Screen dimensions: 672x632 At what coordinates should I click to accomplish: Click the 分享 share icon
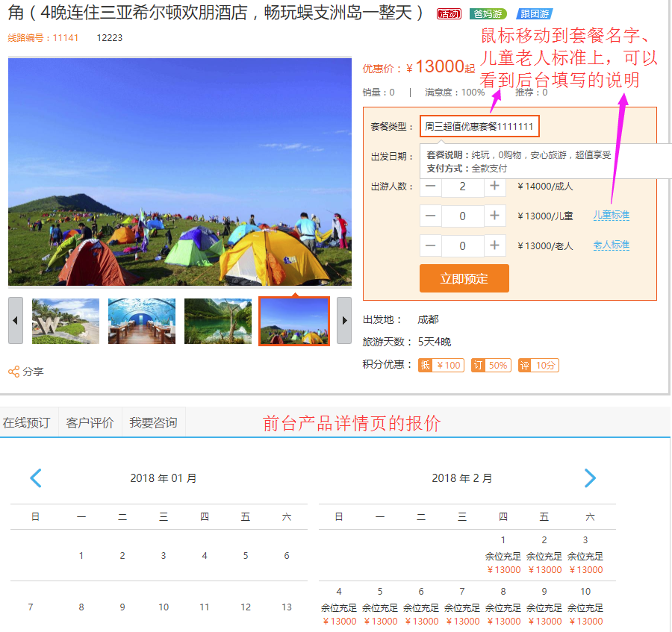point(19,371)
